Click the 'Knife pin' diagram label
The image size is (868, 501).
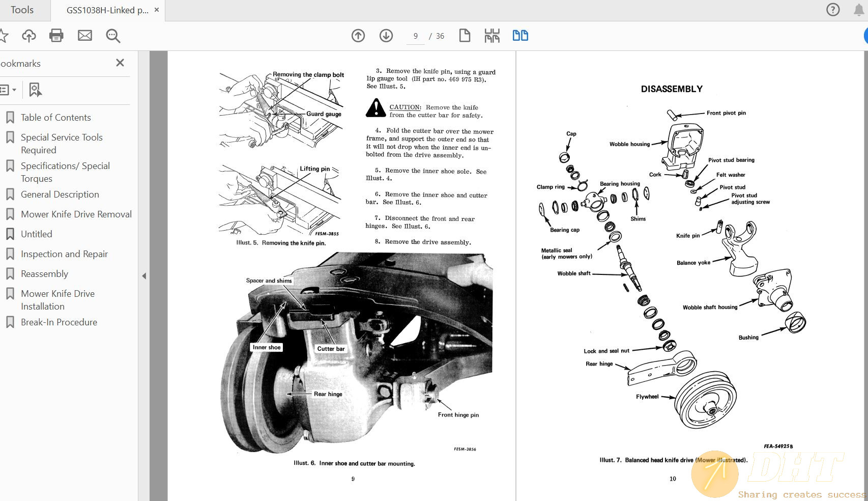pos(688,236)
